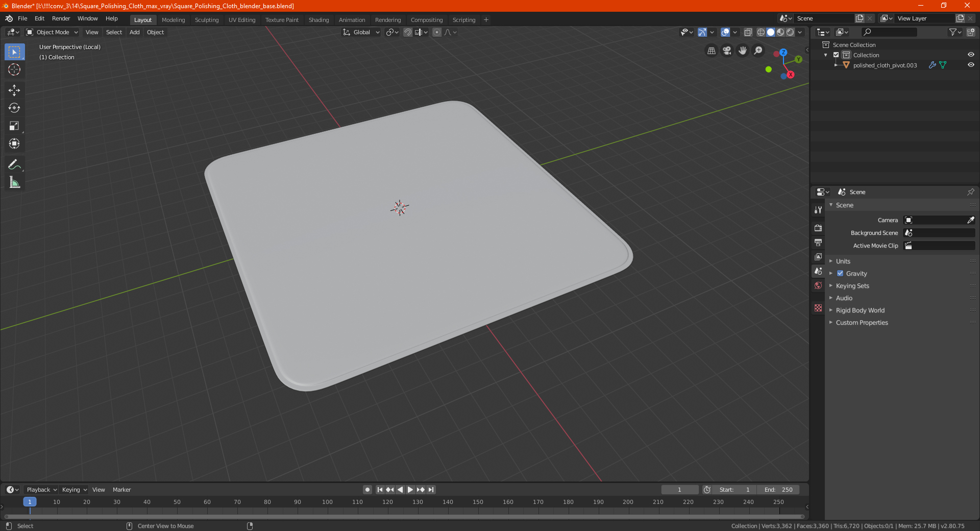980x531 pixels.
Task: Open the Output properties tab
Action: click(x=818, y=242)
